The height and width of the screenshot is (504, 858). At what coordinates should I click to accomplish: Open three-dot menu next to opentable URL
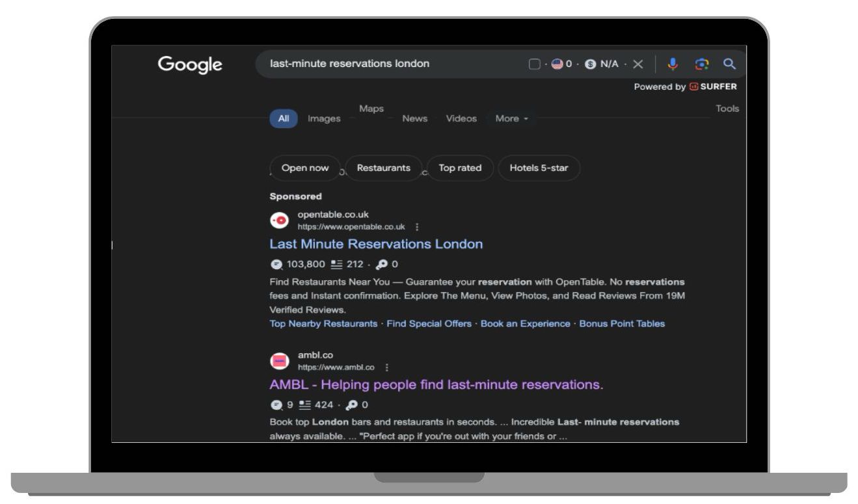tap(417, 227)
